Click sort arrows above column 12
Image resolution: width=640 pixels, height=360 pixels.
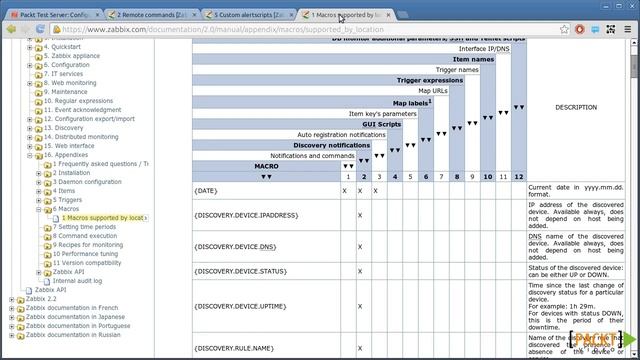(x=519, y=107)
